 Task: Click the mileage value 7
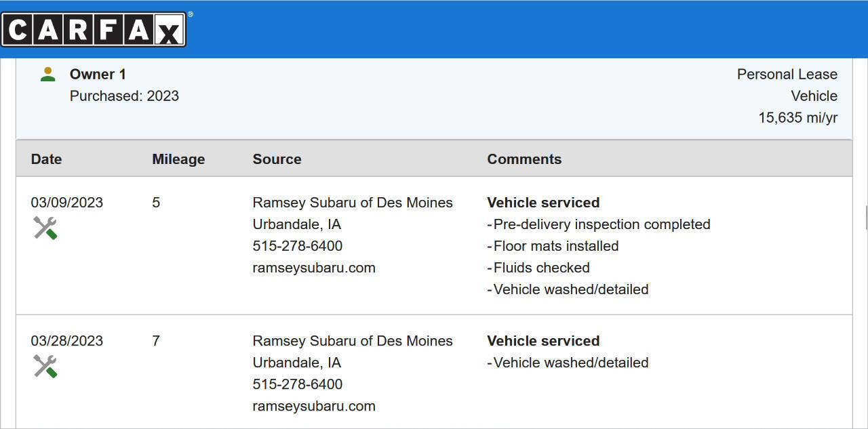pos(156,341)
